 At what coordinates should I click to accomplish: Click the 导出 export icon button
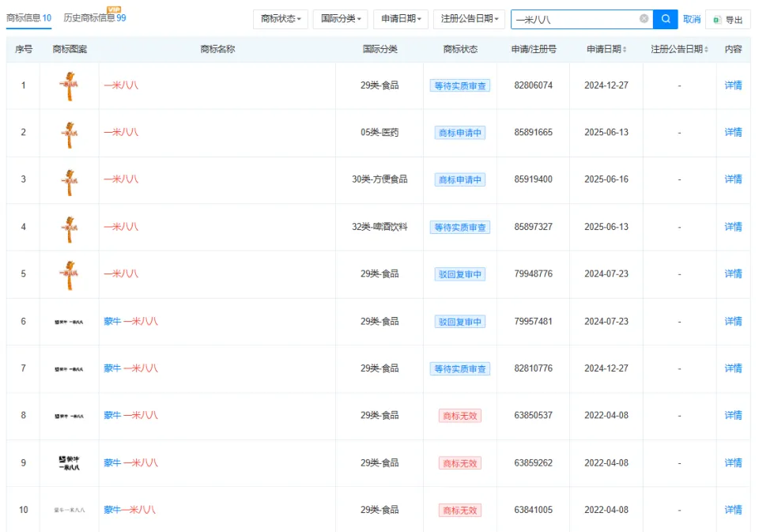[x=727, y=20]
